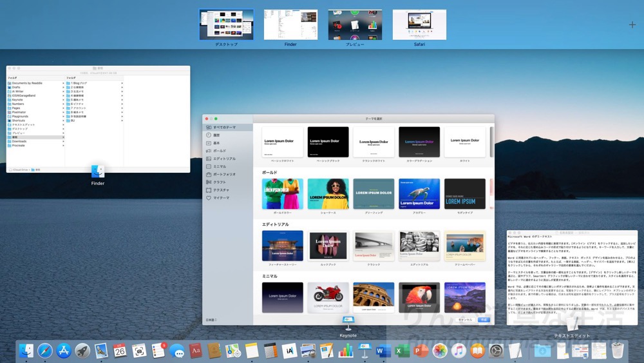Image resolution: width=644 pixels, height=363 pixels.
Task: Choose モダンタイプ theme thumbnail
Action: (x=465, y=194)
